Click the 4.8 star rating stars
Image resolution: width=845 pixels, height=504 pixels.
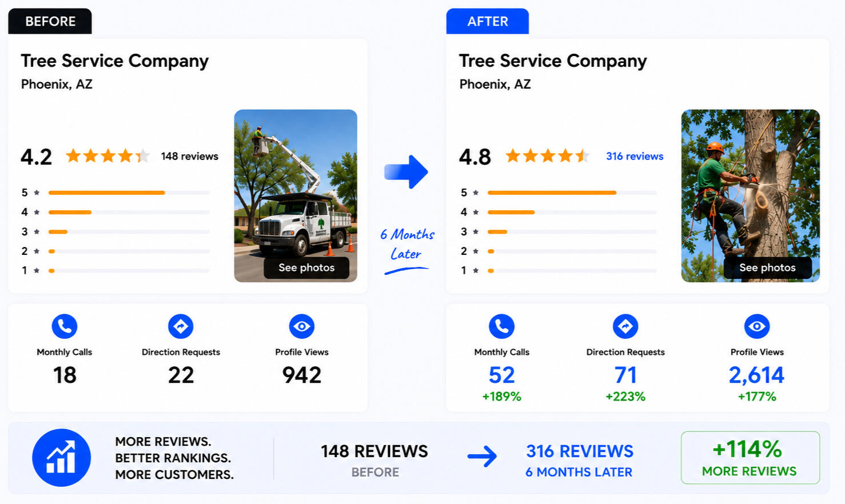(x=548, y=155)
